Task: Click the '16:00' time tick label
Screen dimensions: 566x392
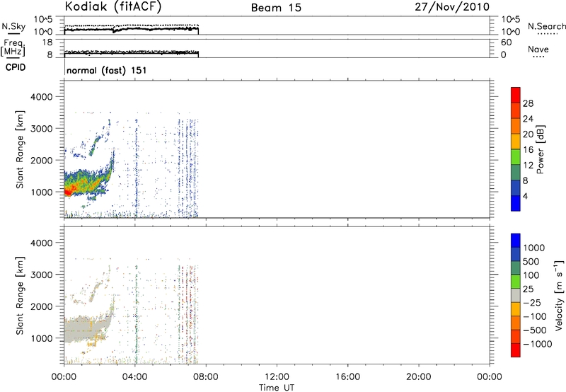Action: point(347,377)
